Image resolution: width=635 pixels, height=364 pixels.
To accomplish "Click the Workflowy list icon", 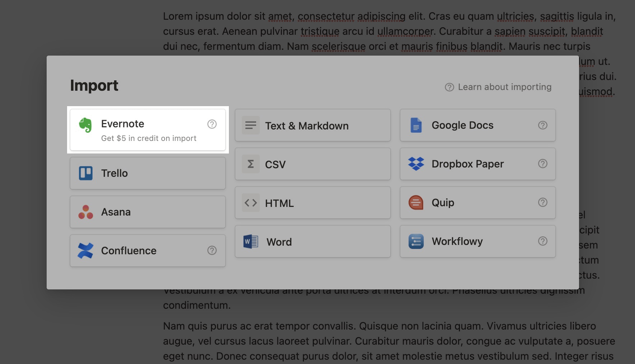I will tap(416, 241).
